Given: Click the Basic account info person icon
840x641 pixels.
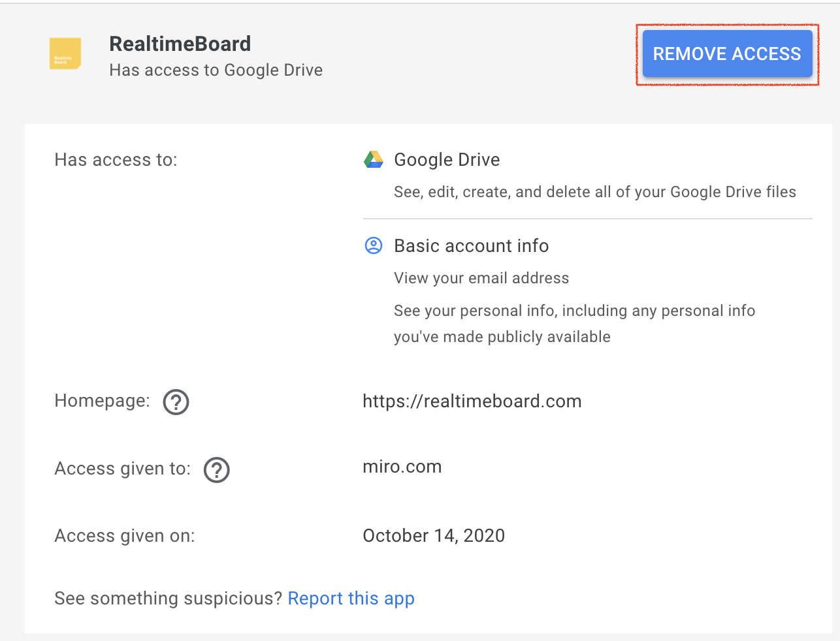Looking at the screenshot, I should coord(374,246).
